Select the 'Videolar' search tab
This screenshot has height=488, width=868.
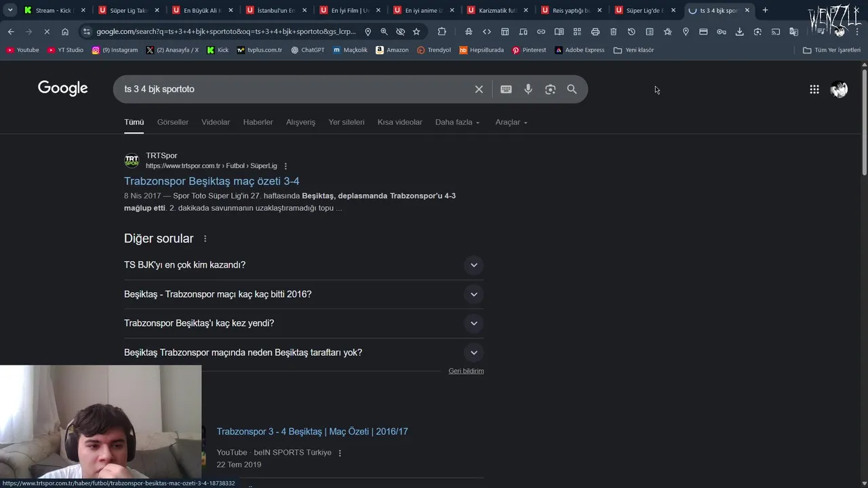[216, 122]
